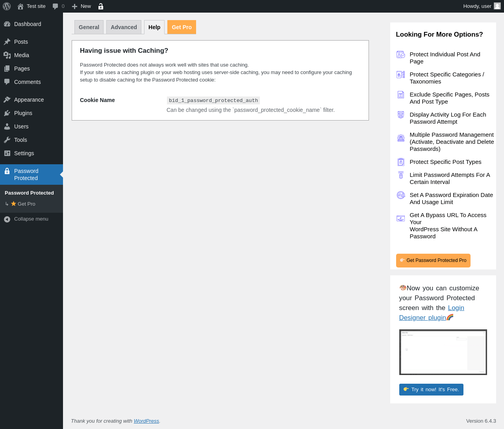504x429 pixels.
Task: Click the Settings sliders icon
Action: pos(7,153)
